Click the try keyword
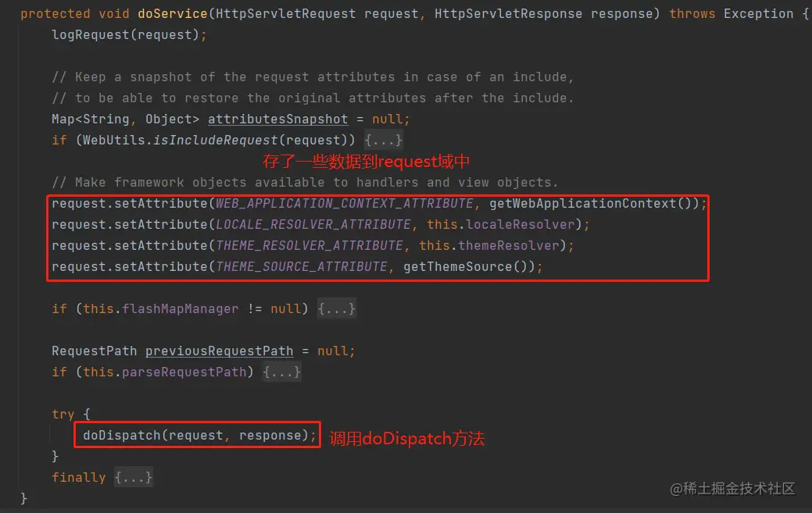The height and width of the screenshot is (513, 812). [x=63, y=415]
